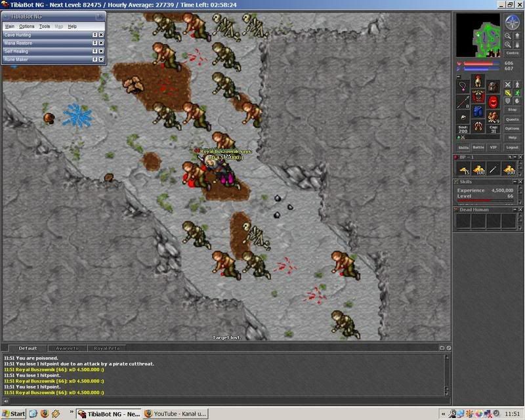Click the spear weapon slot

point(463,102)
